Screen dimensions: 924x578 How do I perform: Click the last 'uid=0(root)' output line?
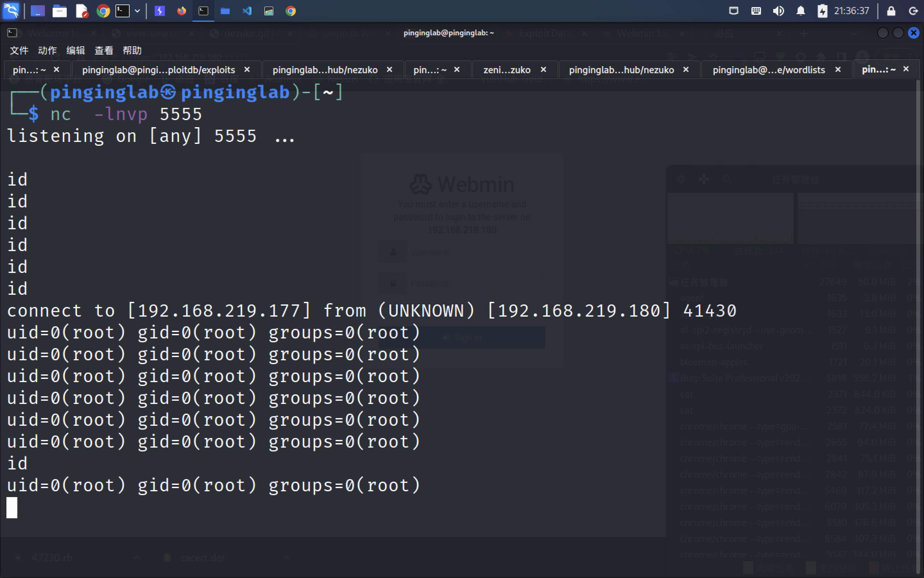(x=213, y=486)
